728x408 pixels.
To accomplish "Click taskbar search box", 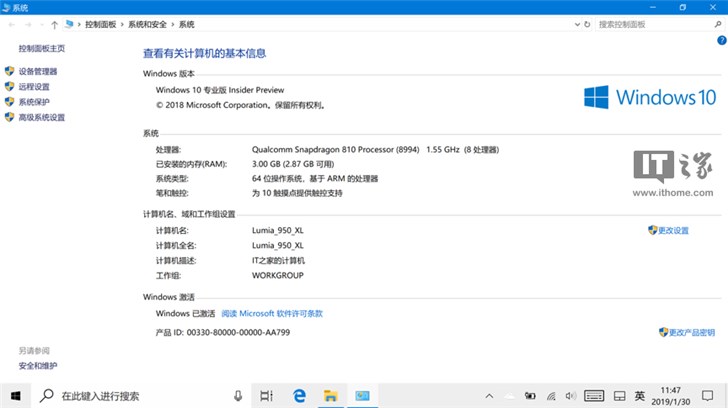I will coord(141,396).
